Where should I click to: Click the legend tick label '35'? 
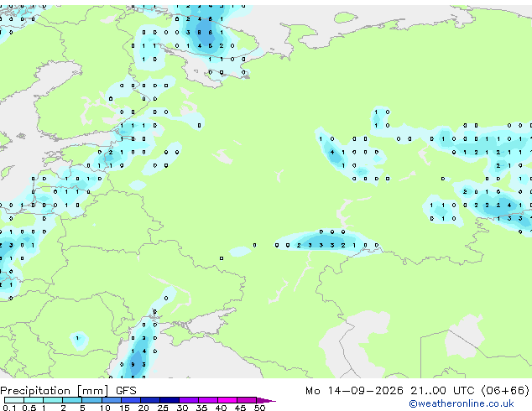[x=201, y=408]
